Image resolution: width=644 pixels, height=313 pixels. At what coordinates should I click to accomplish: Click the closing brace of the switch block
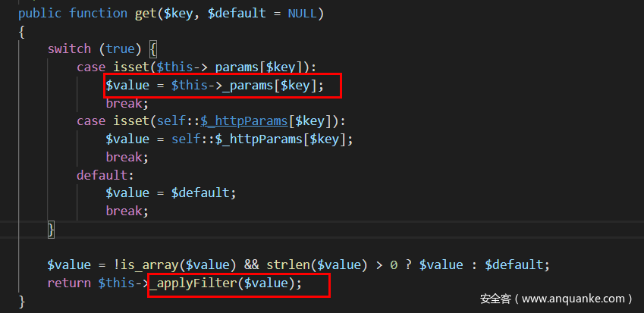[52, 228]
